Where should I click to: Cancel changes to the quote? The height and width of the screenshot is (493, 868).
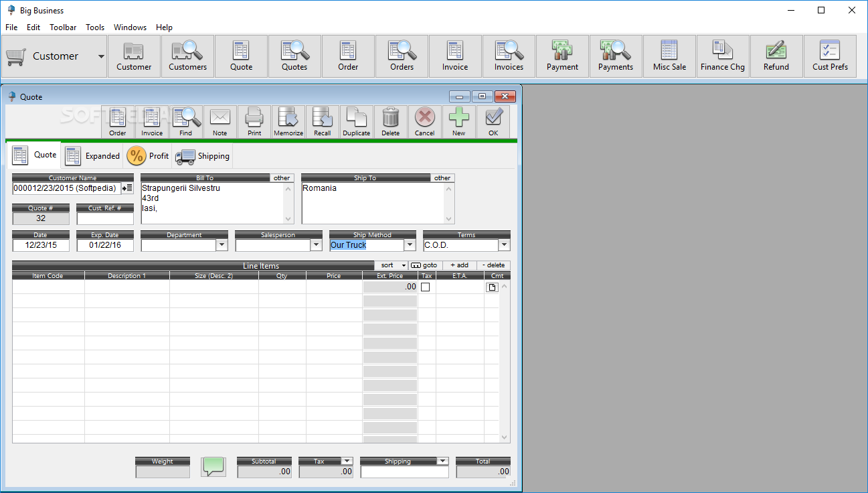(425, 122)
